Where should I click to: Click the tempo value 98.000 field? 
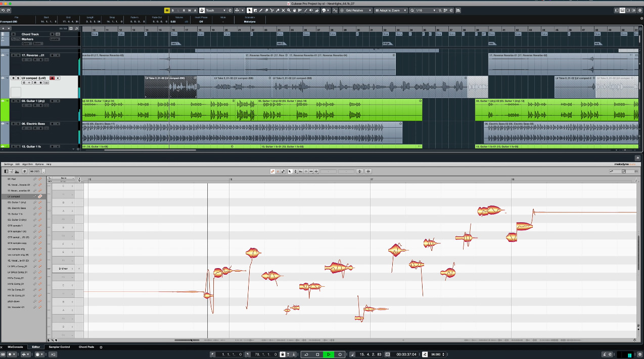click(x=435, y=354)
